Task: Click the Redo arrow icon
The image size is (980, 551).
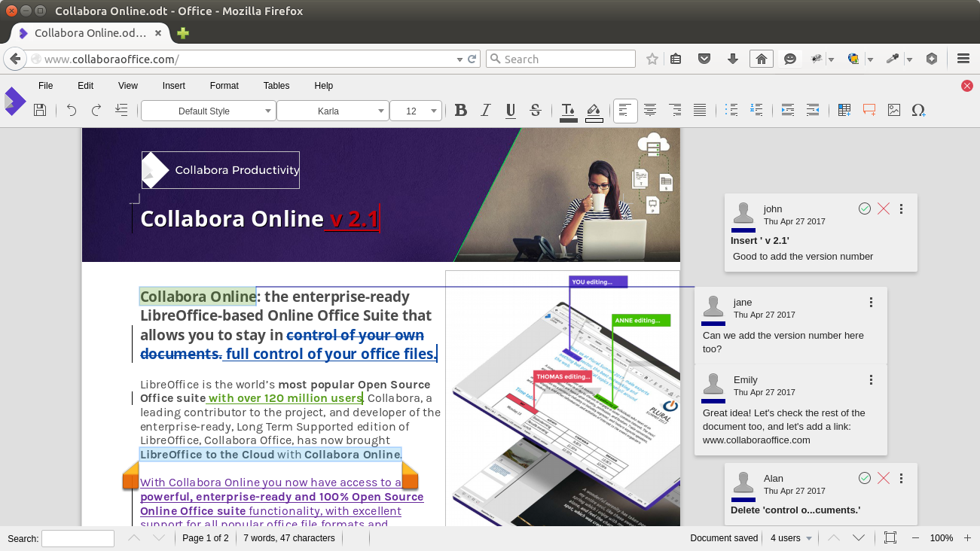Action: click(96, 111)
